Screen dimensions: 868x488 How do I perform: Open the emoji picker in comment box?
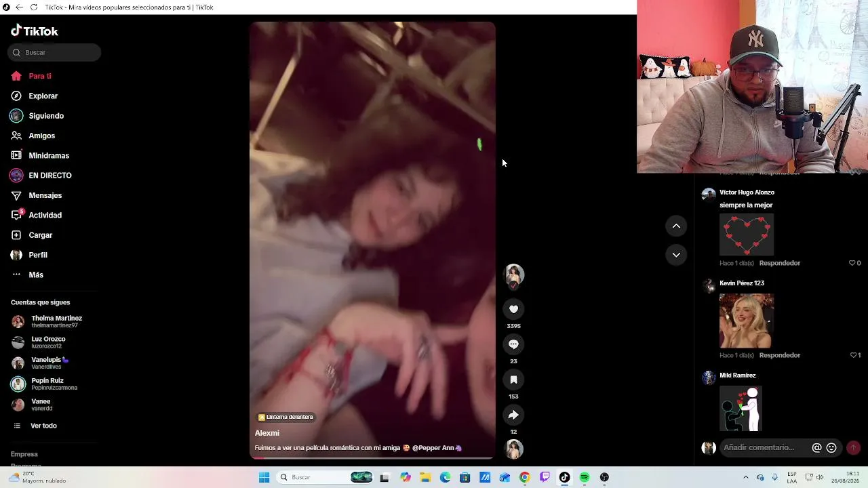(831, 447)
